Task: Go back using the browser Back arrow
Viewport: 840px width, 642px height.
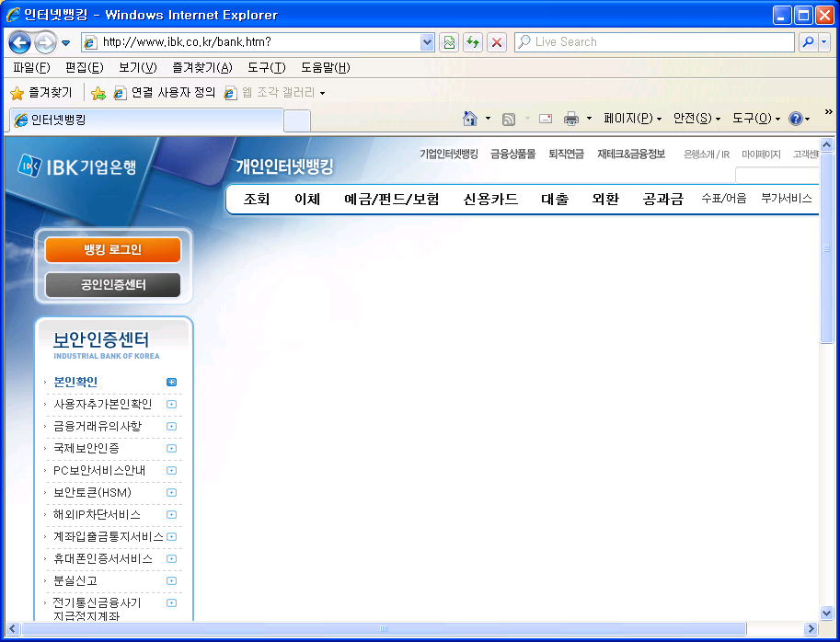Action: 20,42
